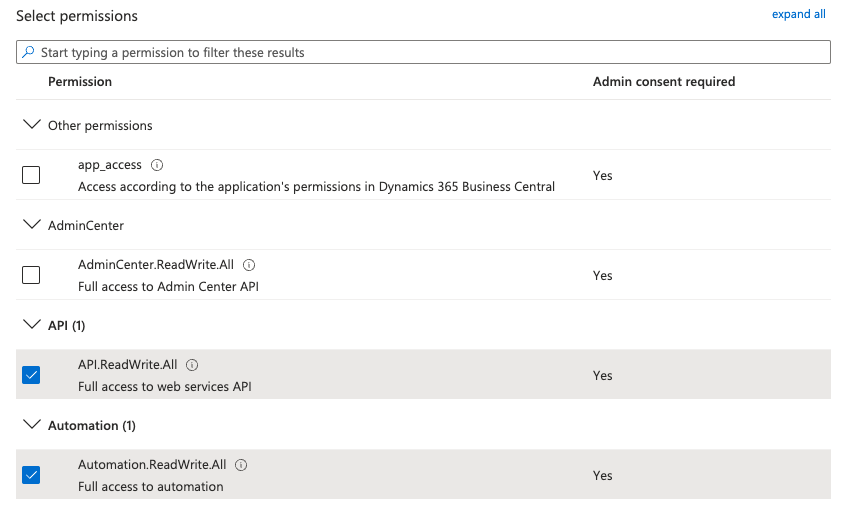The width and height of the screenshot is (842, 521).
Task: Collapse the Other permissions section
Action: pyautogui.click(x=31, y=125)
